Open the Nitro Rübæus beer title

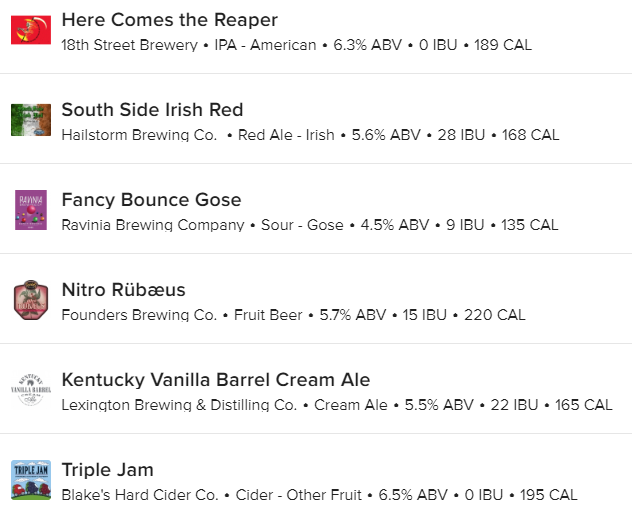tap(123, 289)
